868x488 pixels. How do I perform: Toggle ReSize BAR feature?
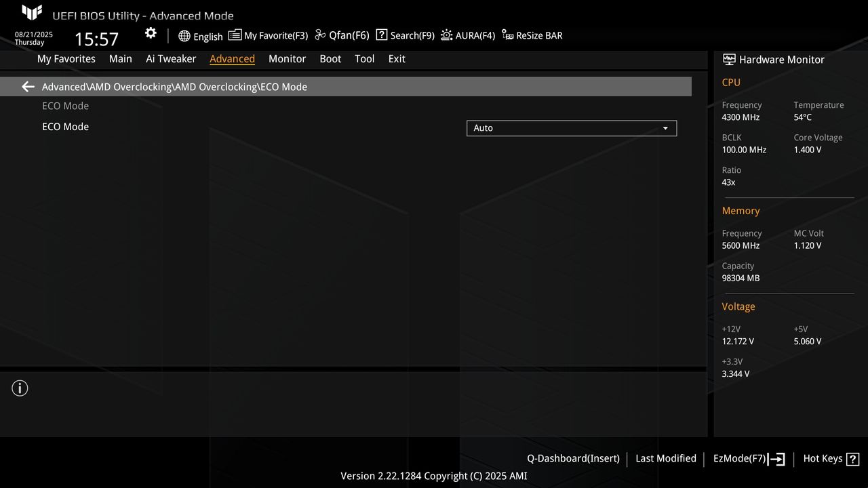(532, 35)
